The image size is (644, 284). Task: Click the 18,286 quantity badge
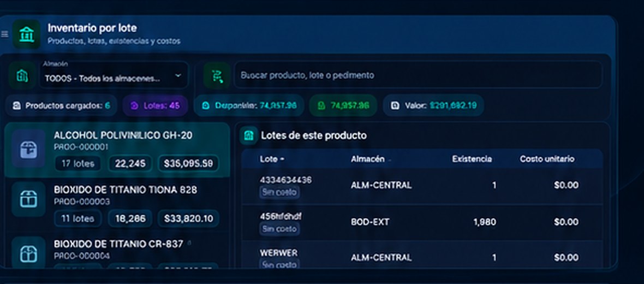[x=130, y=218]
